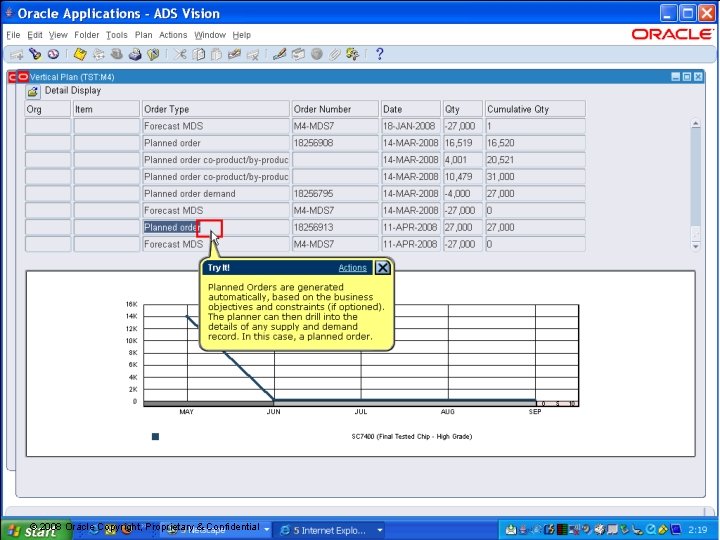
Task: Open Attachments with the paperclip icon
Action: [336, 55]
